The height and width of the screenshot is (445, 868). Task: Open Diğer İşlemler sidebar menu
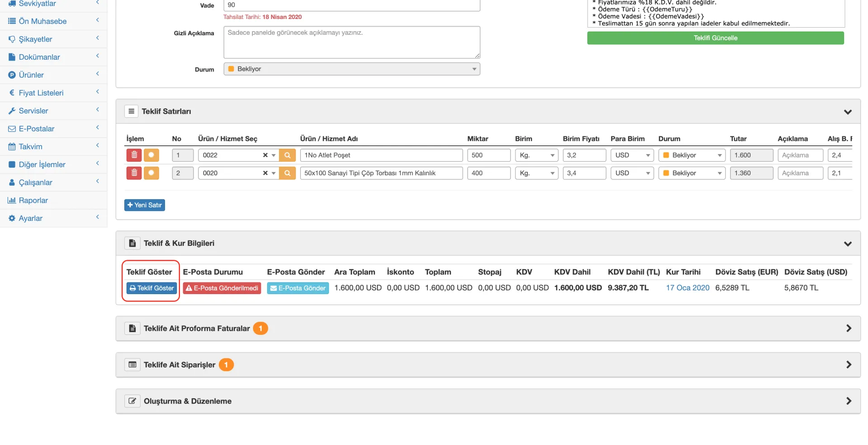pos(53,164)
